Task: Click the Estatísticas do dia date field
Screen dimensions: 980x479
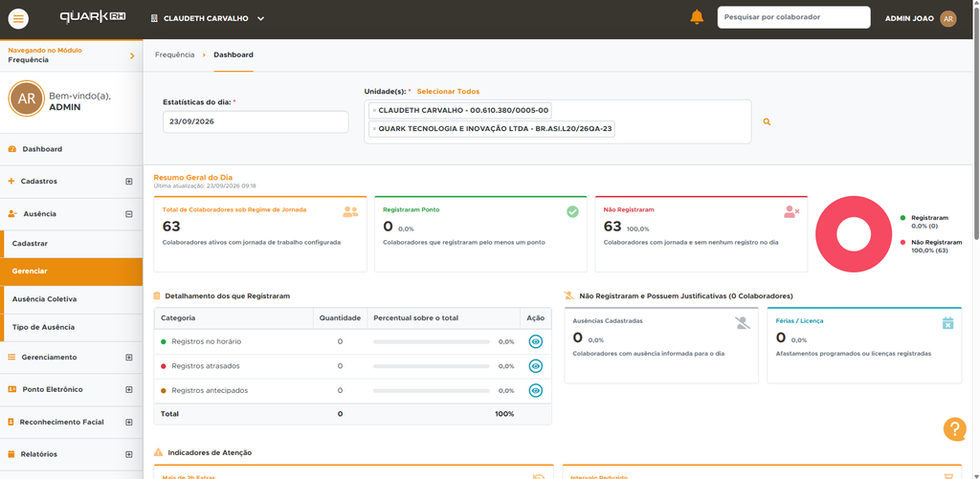Action: coord(256,121)
